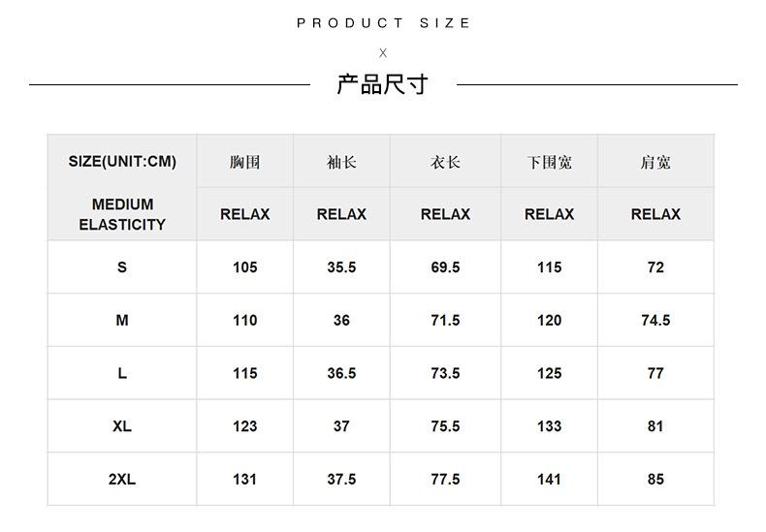Click shoulder width value 74.5

[x=655, y=320]
